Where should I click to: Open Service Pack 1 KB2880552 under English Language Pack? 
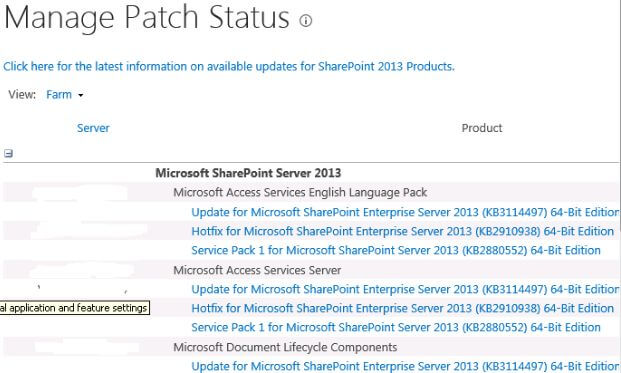396,250
